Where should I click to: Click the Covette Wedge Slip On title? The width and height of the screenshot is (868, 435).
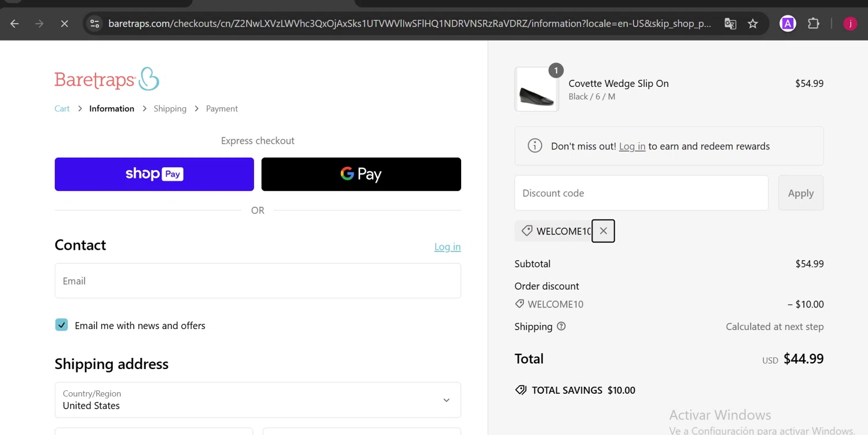pos(619,83)
